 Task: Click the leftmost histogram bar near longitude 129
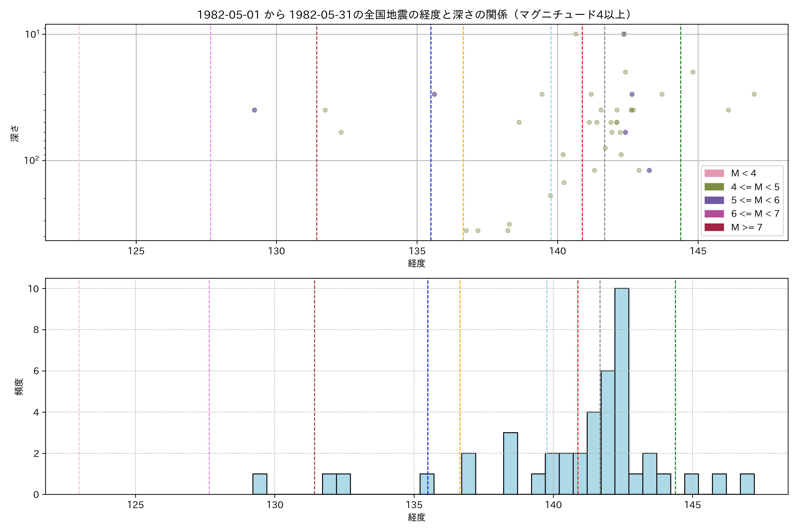pos(260,484)
